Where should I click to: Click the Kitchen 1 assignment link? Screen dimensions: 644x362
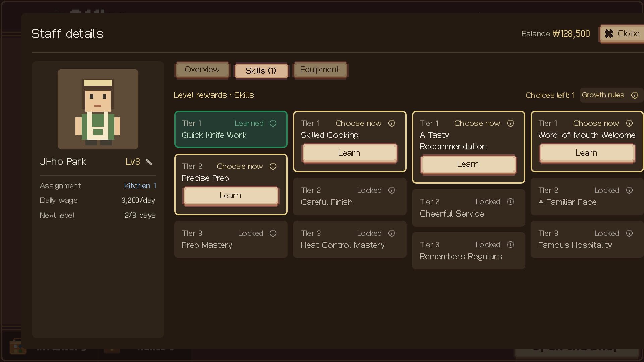pos(140,186)
